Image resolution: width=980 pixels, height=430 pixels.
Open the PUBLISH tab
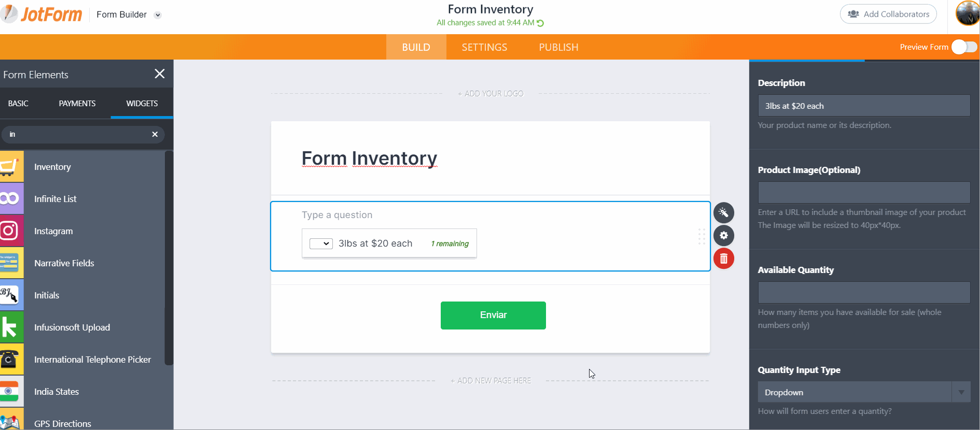[x=558, y=47]
